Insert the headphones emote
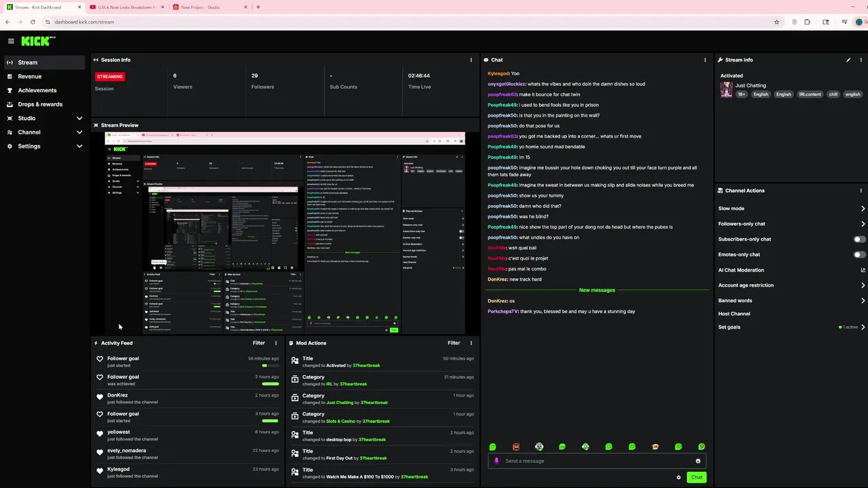 pos(539,447)
